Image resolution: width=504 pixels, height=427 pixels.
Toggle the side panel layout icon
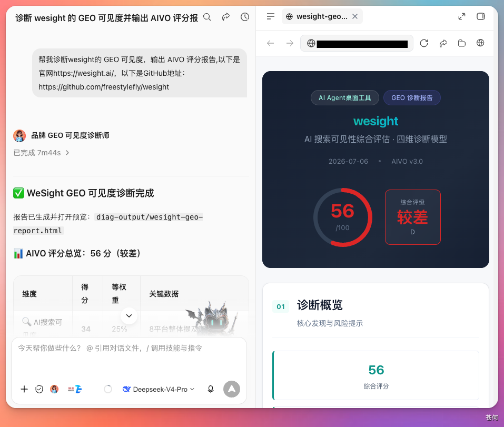(480, 16)
